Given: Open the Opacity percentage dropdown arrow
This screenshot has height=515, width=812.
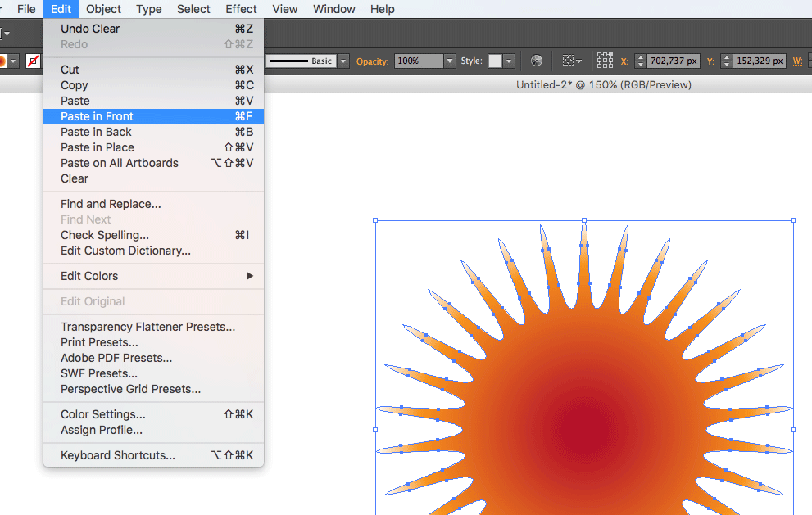Looking at the screenshot, I should coord(450,61).
